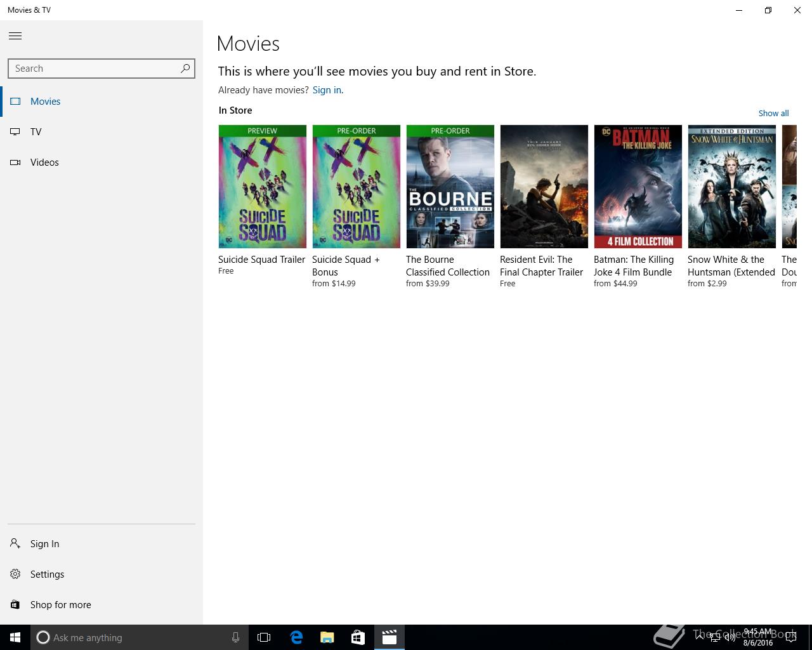This screenshot has width=812, height=650.
Task: Click the Suicide Squad Trailer title text
Action: 262,260
